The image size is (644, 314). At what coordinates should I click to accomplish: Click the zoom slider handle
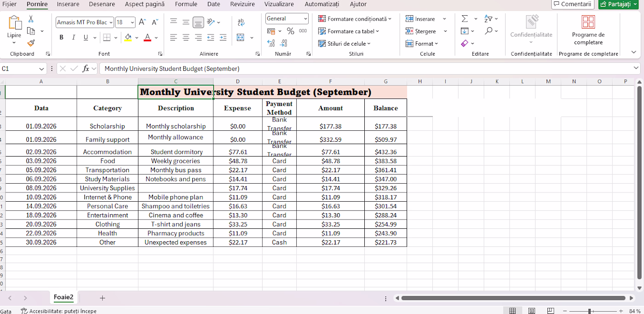pos(589,311)
